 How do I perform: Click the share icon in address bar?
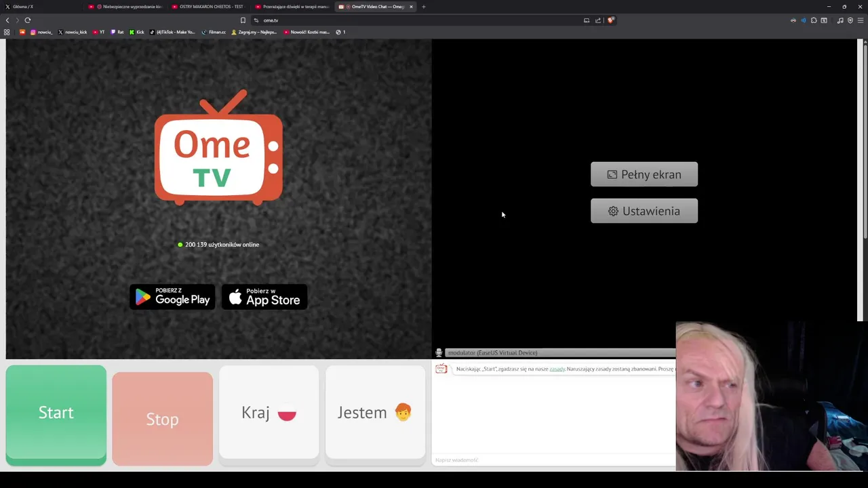coord(598,20)
